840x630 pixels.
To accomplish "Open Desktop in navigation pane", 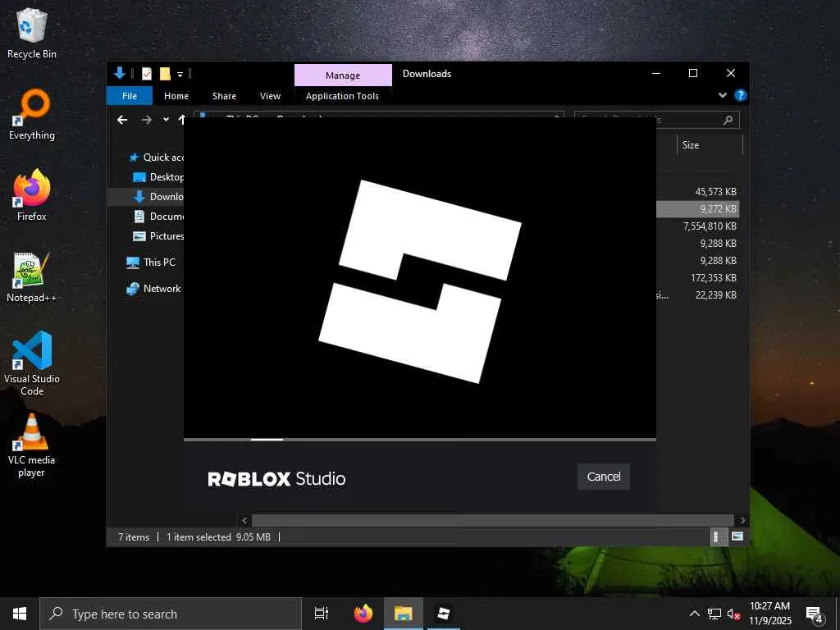I will [158, 177].
